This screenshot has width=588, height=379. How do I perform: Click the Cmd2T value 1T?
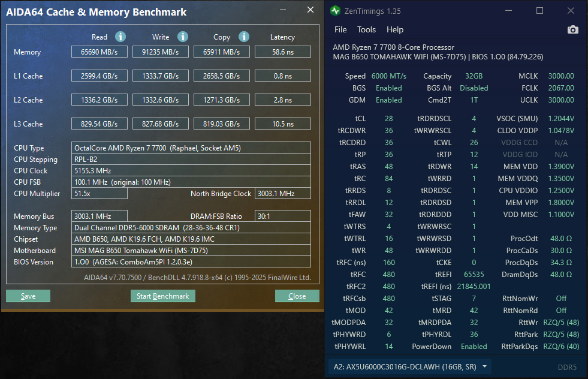[x=474, y=100]
